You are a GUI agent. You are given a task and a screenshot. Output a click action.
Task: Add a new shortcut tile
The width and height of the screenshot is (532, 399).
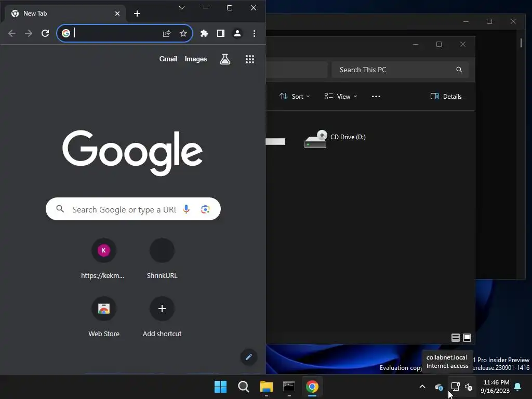pos(162,317)
